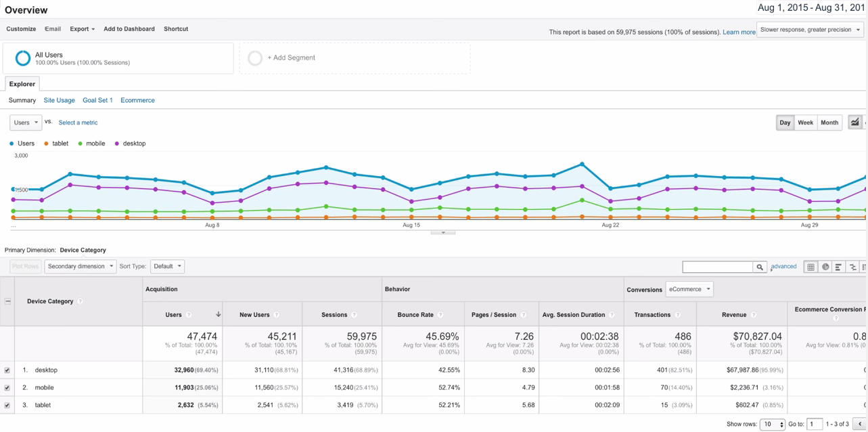The width and height of the screenshot is (868, 432).
Task: Set graph interval to Month
Action: pyautogui.click(x=829, y=123)
